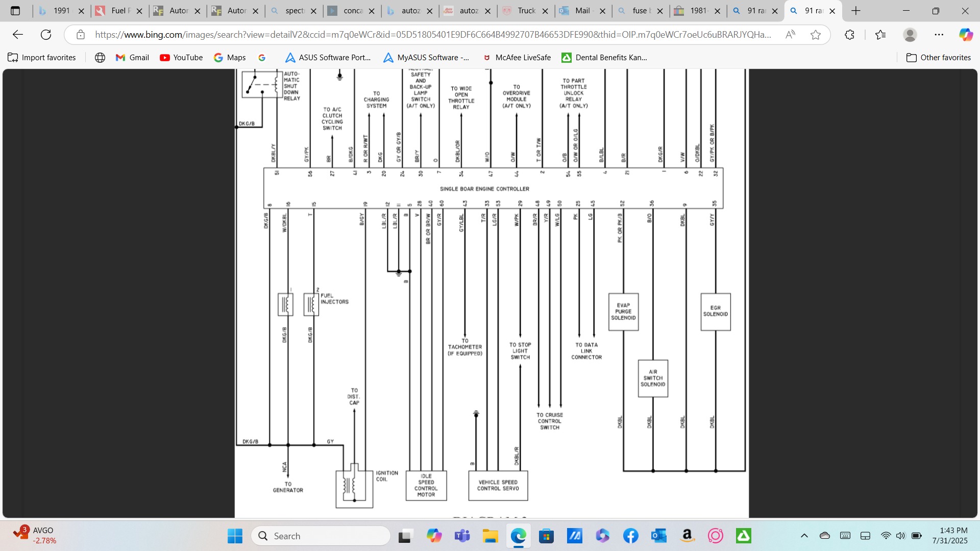The height and width of the screenshot is (551, 980).
Task: Open the Gmail bookmark
Action: point(132,58)
